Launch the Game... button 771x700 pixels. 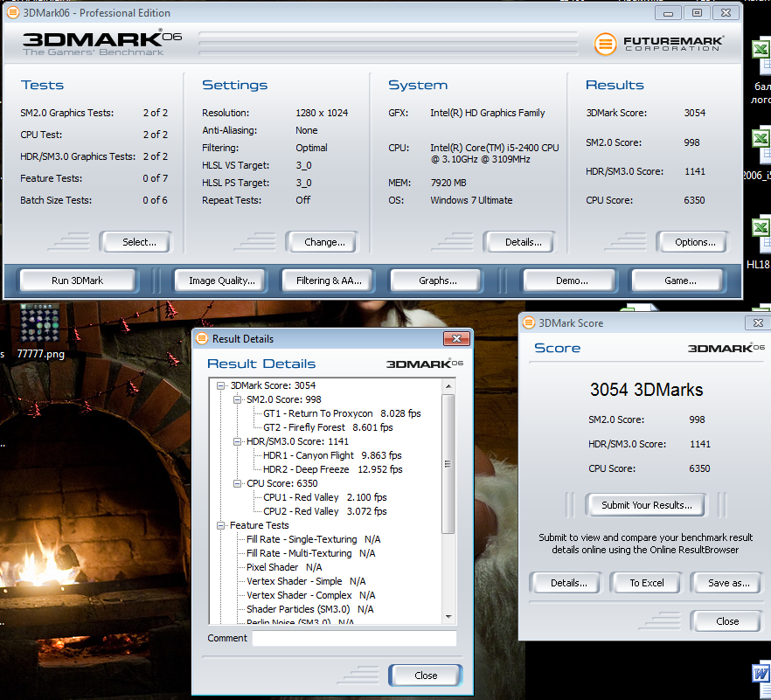pyautogui.click(x=678, y=281)
